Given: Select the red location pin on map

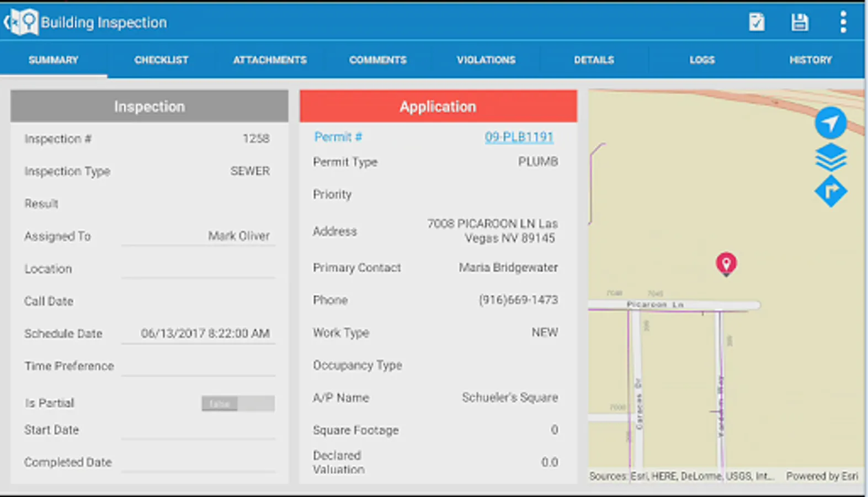Looking at the screenshot, I should (x=726, y=263).
